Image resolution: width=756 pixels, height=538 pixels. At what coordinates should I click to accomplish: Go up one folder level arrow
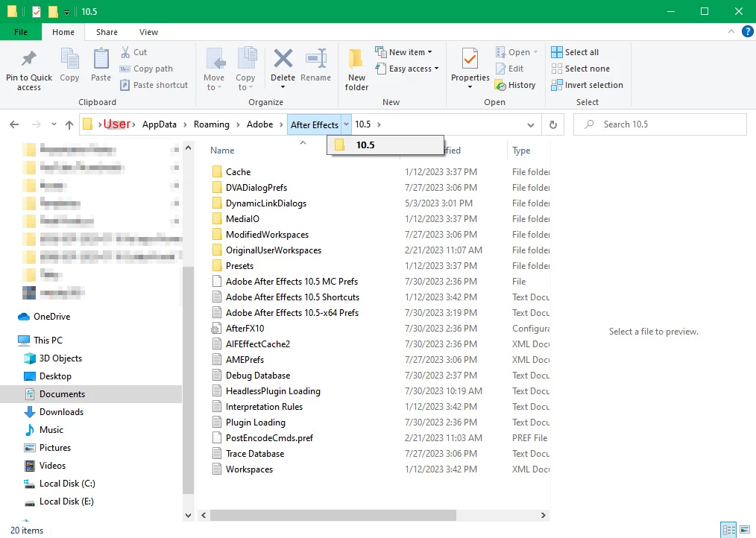(69, 124)
